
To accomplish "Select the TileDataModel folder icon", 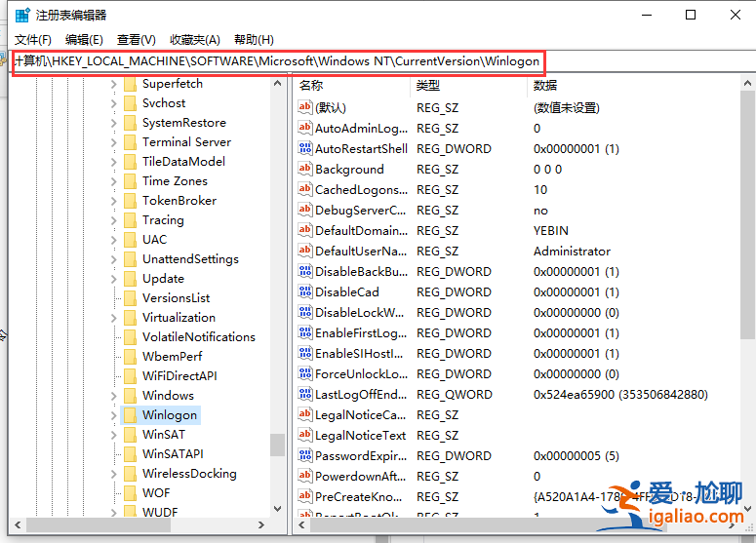I will pos(130,162).
